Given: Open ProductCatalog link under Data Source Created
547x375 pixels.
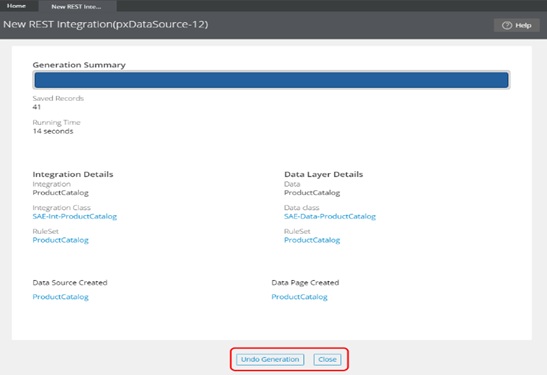Looking at the screenshot, I should click(60, 297).
